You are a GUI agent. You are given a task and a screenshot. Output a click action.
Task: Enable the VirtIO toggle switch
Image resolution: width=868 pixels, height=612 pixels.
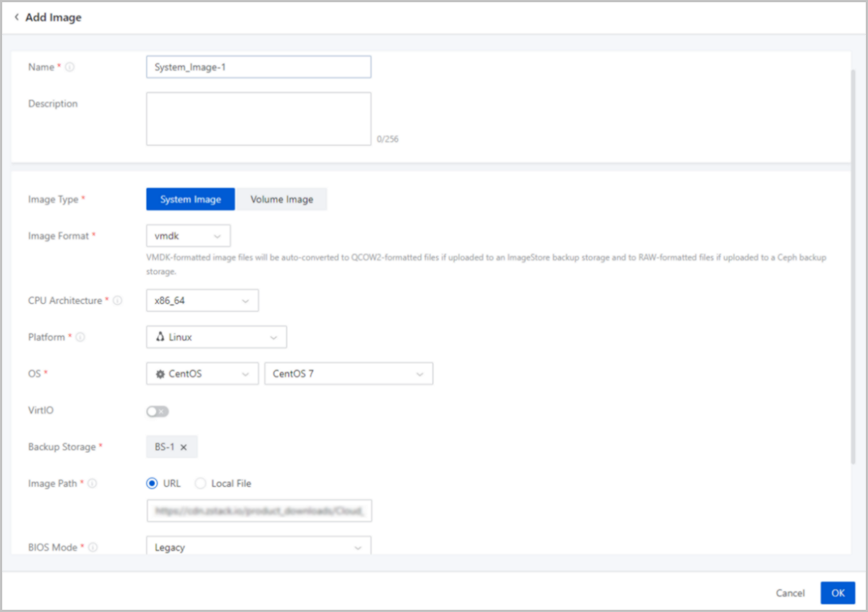click(x=157, y=411)
